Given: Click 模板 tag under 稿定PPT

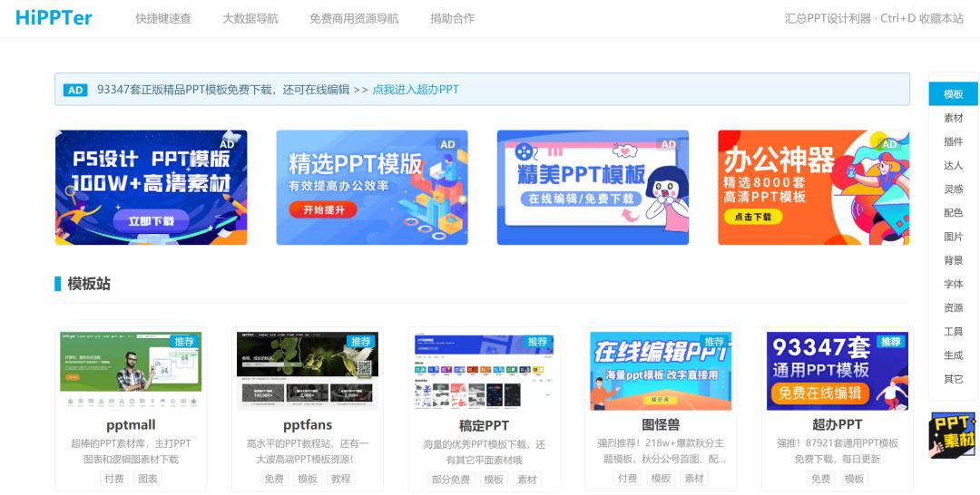Looking at the screenshot, I should click(x=494, y=480).
